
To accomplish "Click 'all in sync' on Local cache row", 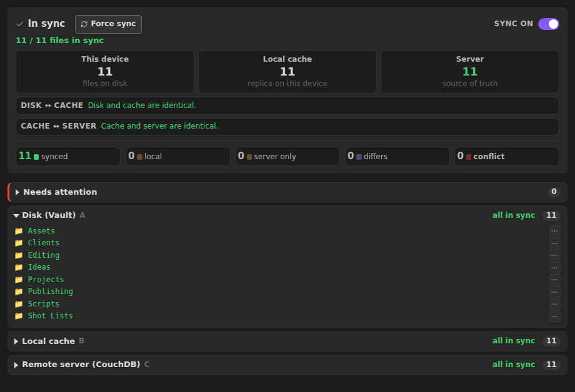I will (513, 341).
